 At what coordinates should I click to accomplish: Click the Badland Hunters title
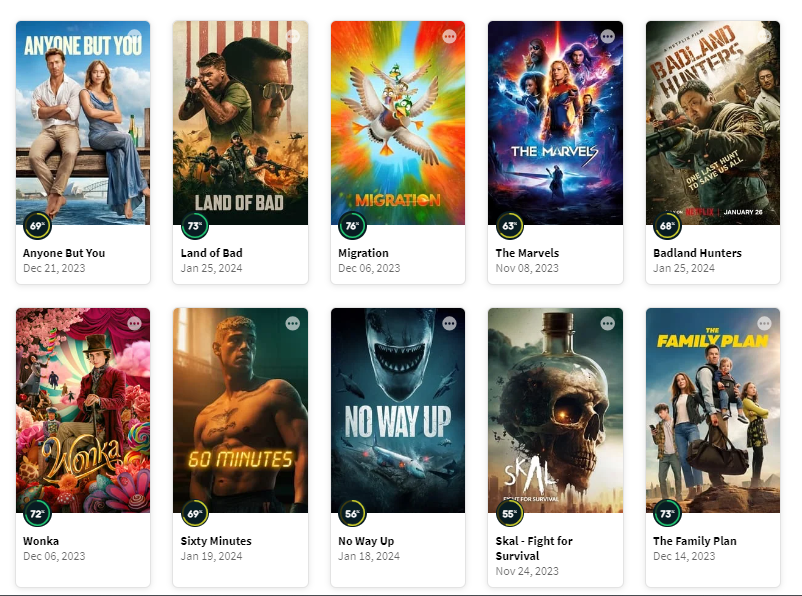click(697, 252)
